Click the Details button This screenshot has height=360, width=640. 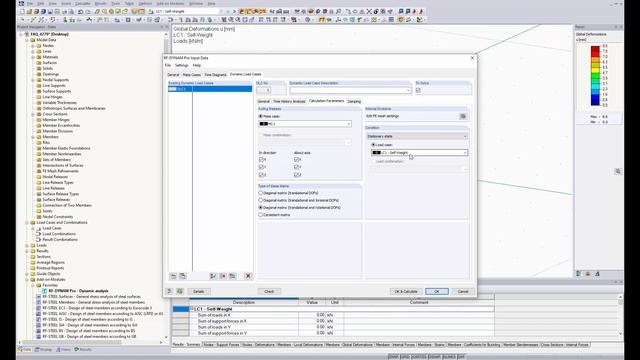(199, 291)
